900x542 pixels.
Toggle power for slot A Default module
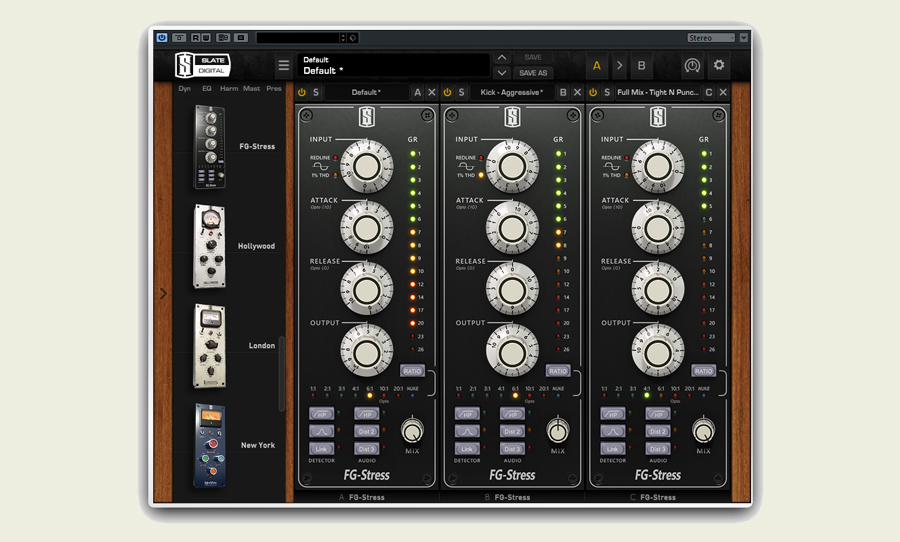[x=302, y=92]
